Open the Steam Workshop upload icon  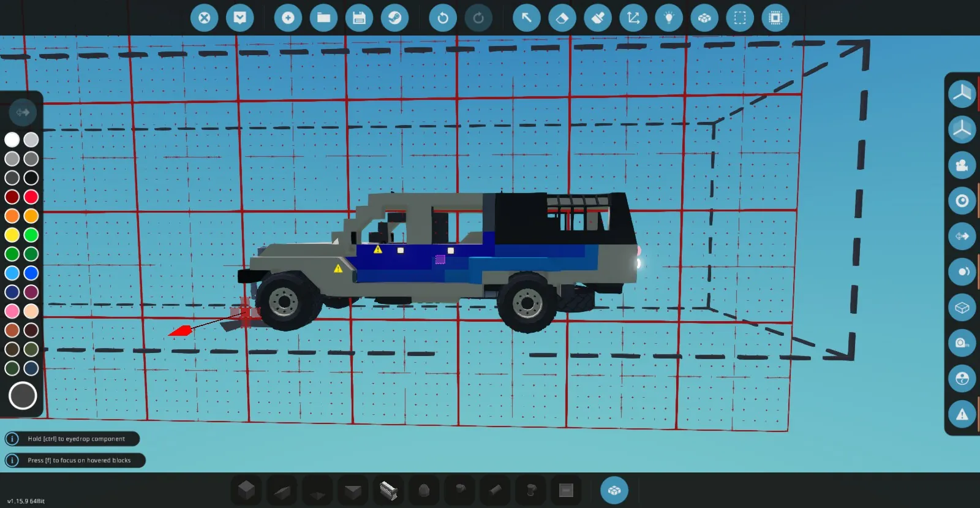click(x=394, y=18)
